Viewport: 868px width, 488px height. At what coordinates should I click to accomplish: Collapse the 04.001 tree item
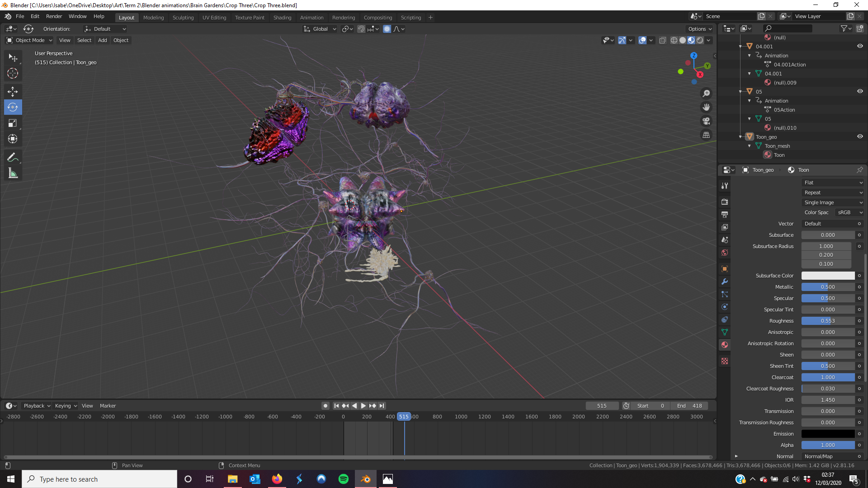pyautogui.click(x=741, y=47)
